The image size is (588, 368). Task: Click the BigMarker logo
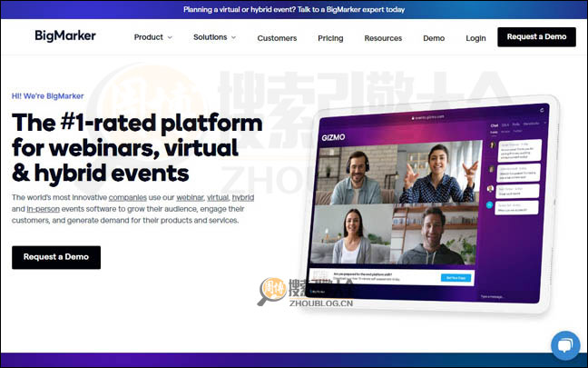65,36
